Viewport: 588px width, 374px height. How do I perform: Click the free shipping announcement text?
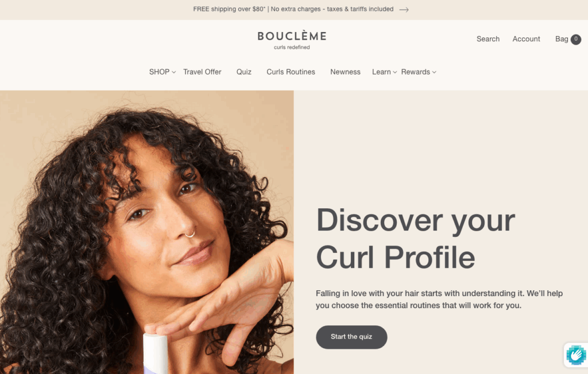(293, 9)
